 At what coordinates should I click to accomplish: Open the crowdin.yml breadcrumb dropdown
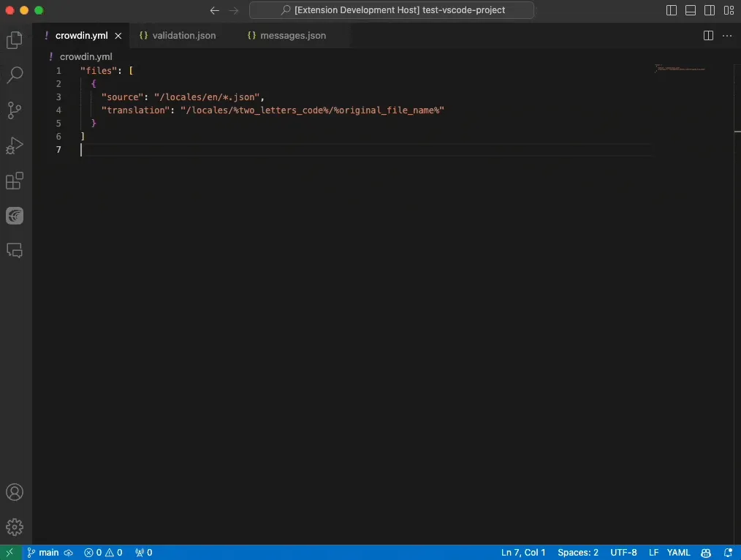(x=85, y=56)
